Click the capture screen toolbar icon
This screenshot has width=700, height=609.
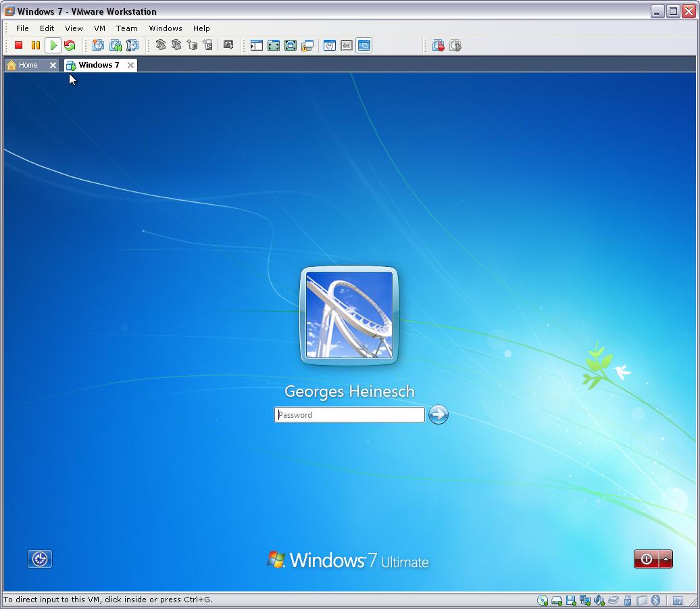click(x=228, y=45)
